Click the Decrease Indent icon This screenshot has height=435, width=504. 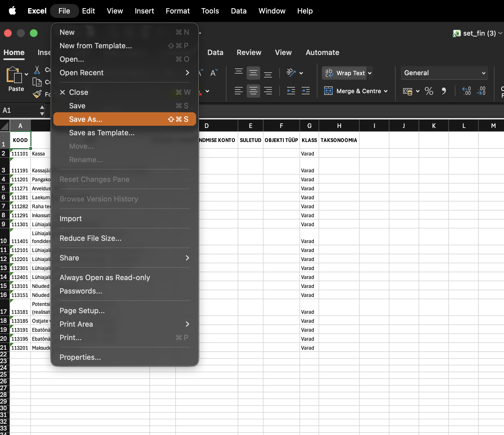coord(291,91)
